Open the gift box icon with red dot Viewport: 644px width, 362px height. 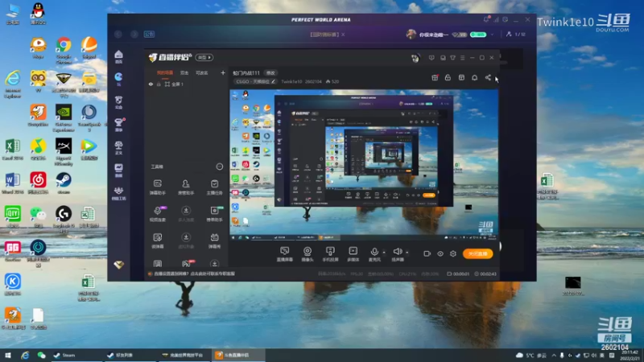435,77
